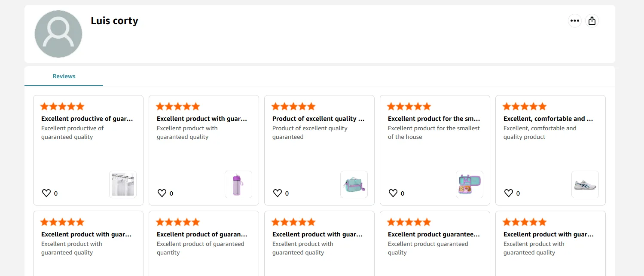This screenshot has width=644, height=276.
Task: Open the white sneaker product thumbnail
Action: click(x=585, y=184)
